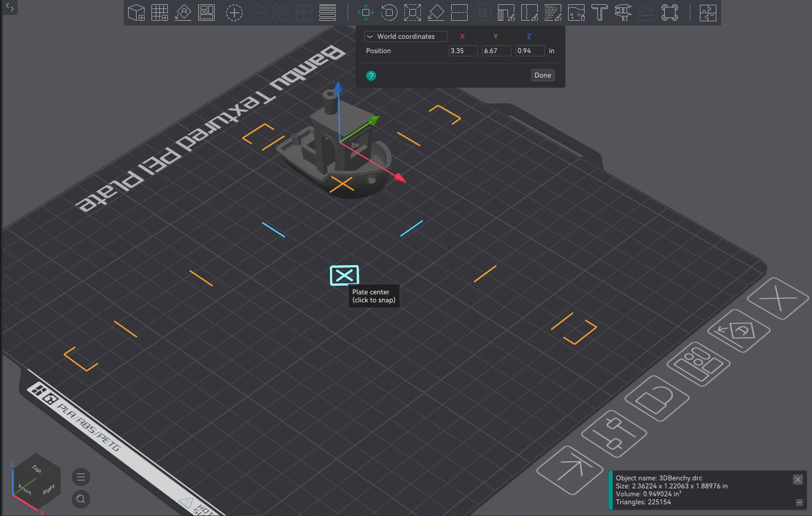The image size is (812, 516).
Task: Open the Cut tool
Action: (x=459, y=12)
